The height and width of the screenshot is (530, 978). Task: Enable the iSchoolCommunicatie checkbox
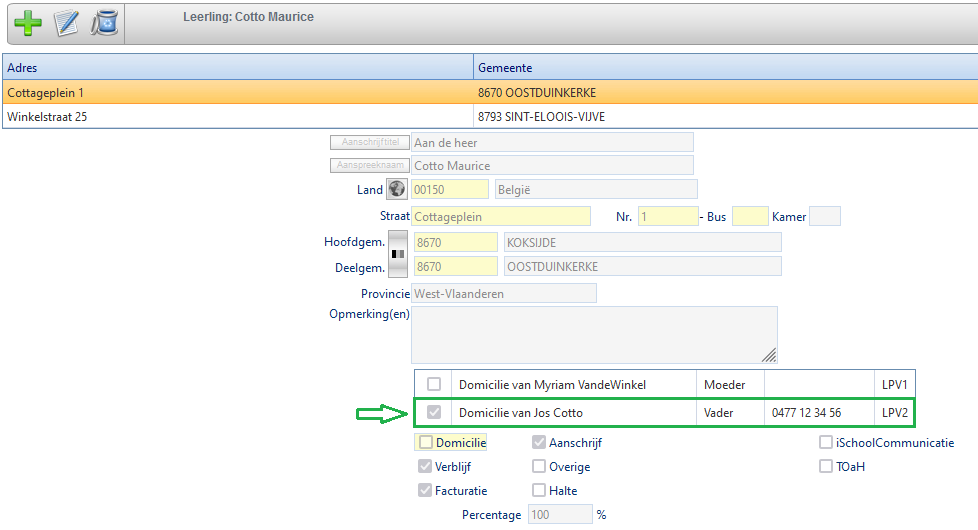826,442
